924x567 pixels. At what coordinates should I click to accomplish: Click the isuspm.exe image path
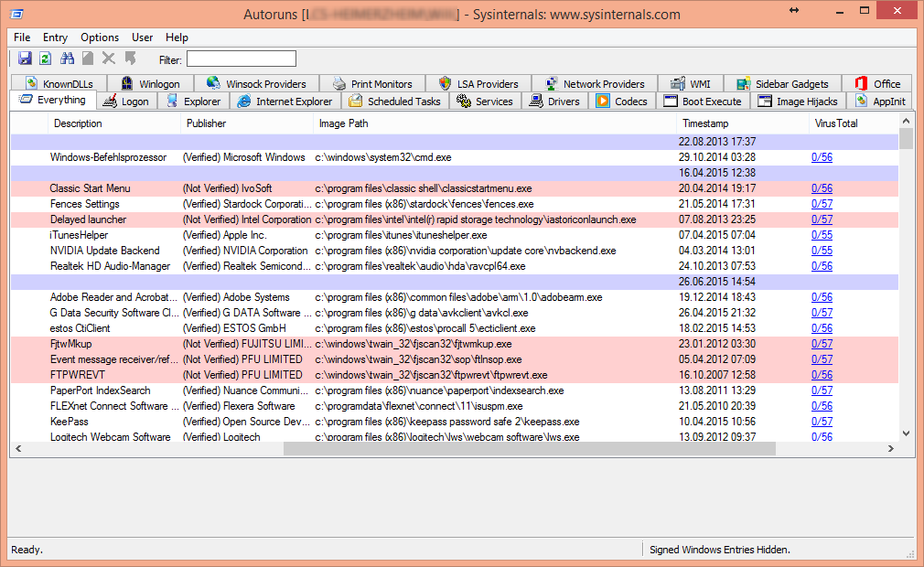click(418, 406)
